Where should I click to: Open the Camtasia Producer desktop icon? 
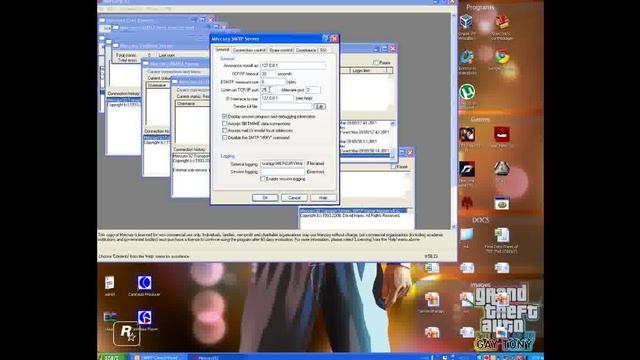(144, 282)
